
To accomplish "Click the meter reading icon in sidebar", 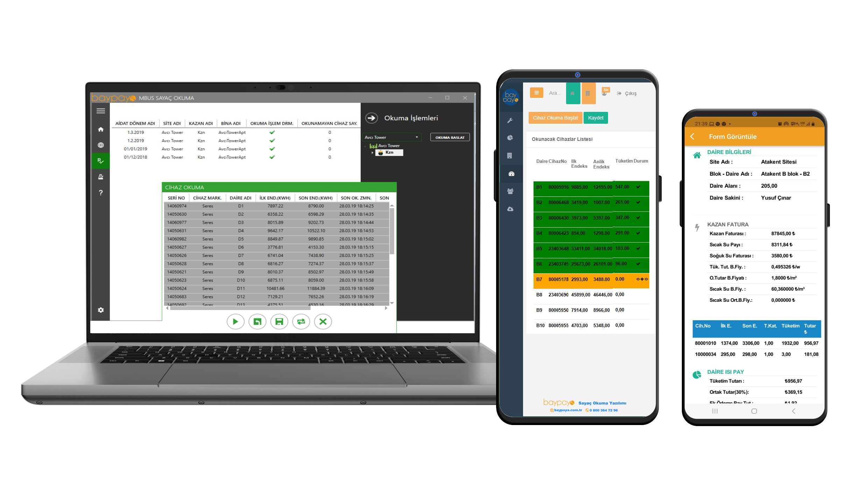I will [x=100, y=161].
